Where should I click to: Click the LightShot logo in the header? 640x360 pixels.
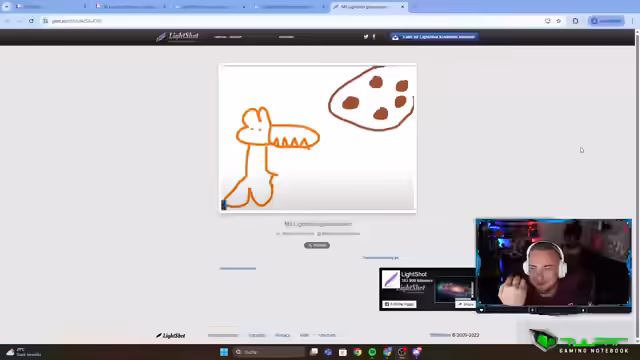coord(178,36)
